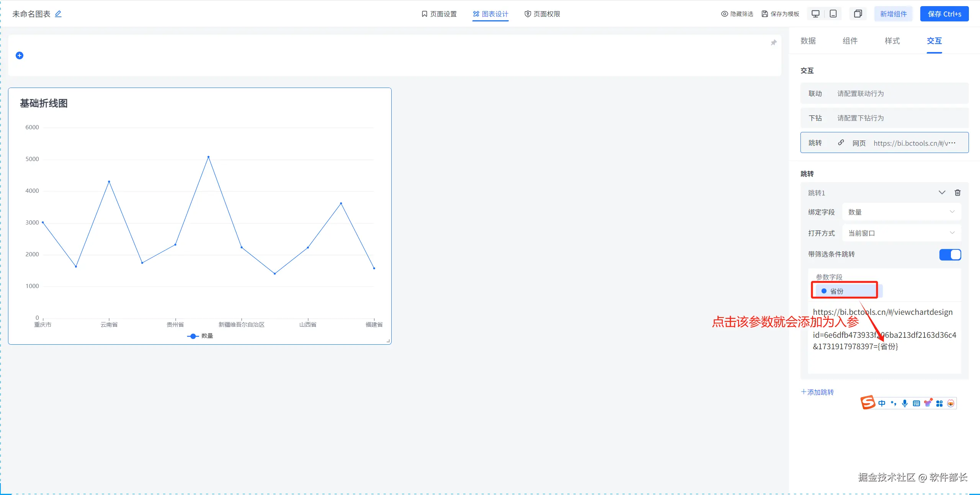980x495 pixels.
Task: Click the pin icon on the filter bar
Action: click(773, 42)
